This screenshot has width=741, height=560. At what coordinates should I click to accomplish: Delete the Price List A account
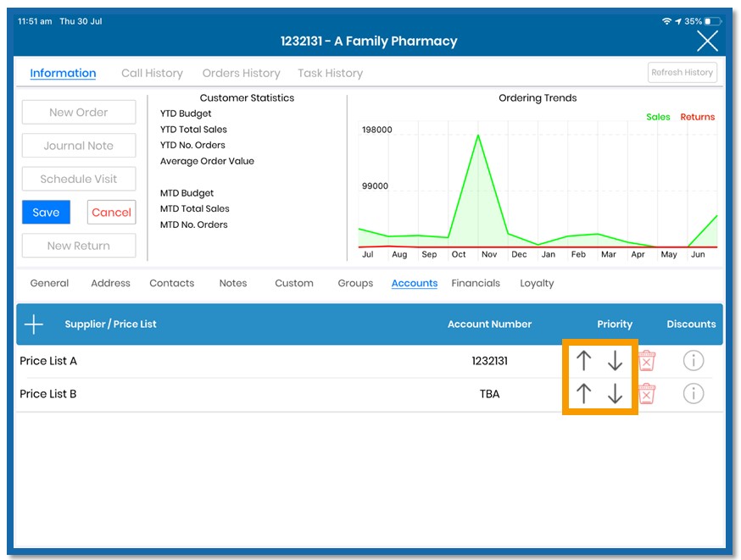tap(647, 361)
